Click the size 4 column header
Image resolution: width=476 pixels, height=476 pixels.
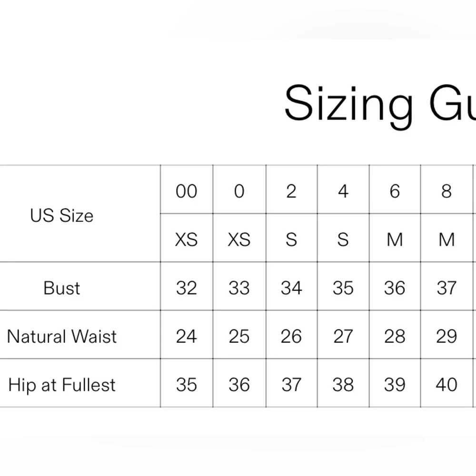[343, 191]
